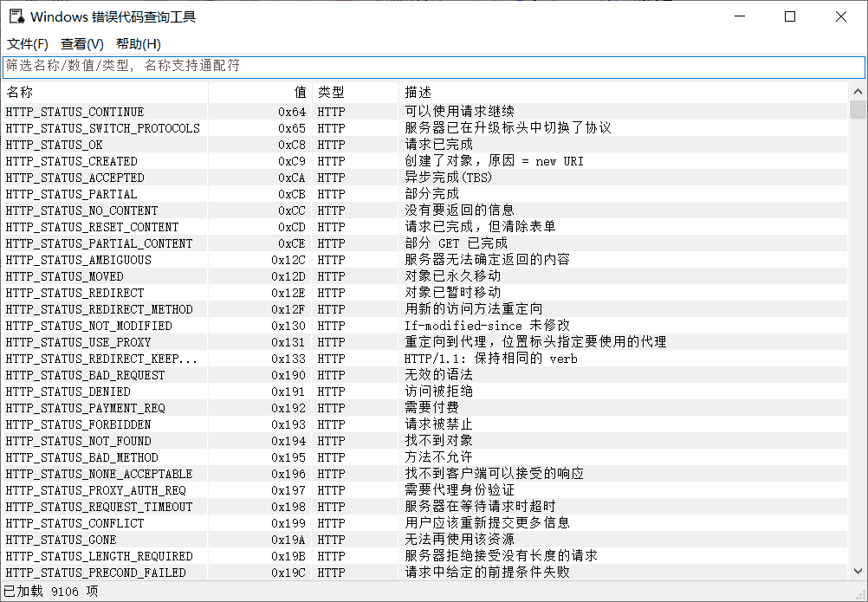
Task: Click the scrollbar down arrow
Action: [857, 572]
